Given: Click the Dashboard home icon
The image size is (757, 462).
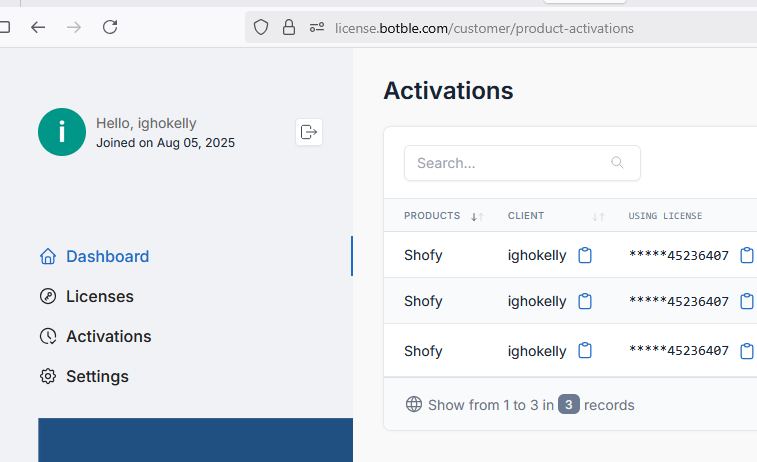Looking at the screenshot, I should pos(48,256).
